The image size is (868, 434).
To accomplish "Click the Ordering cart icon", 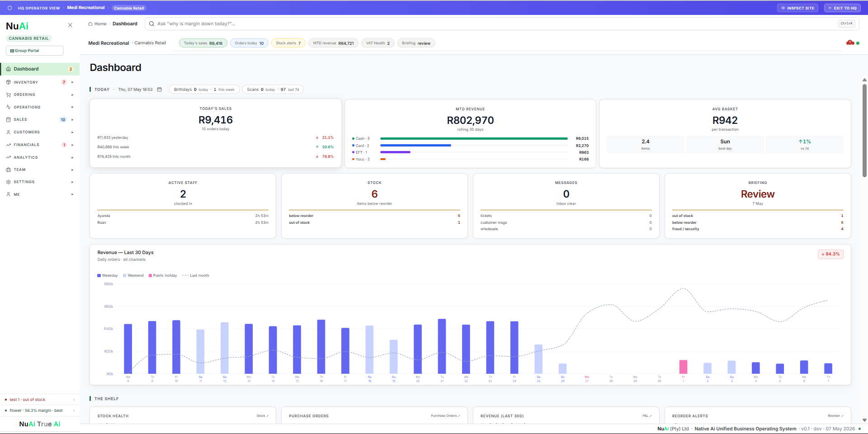I will pyautogui.click(x=9, y=95).
